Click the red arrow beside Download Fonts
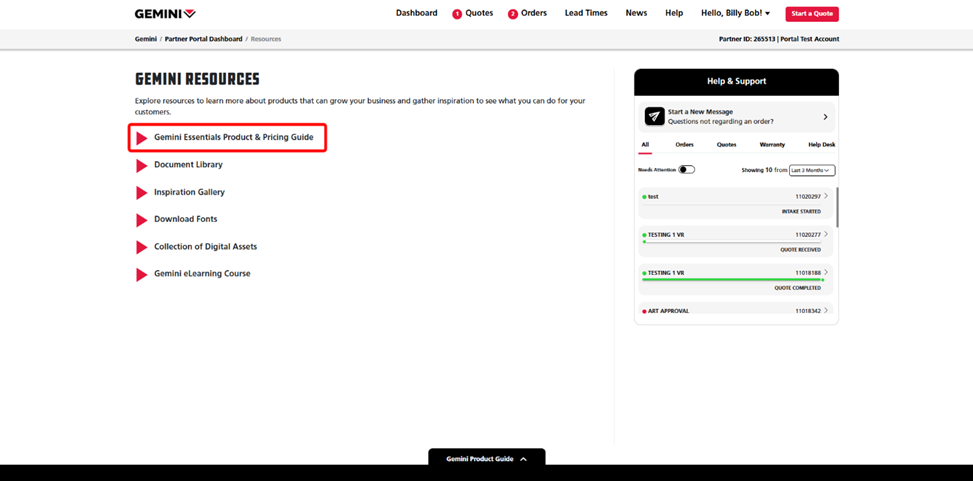 click(x=142, y=220)
